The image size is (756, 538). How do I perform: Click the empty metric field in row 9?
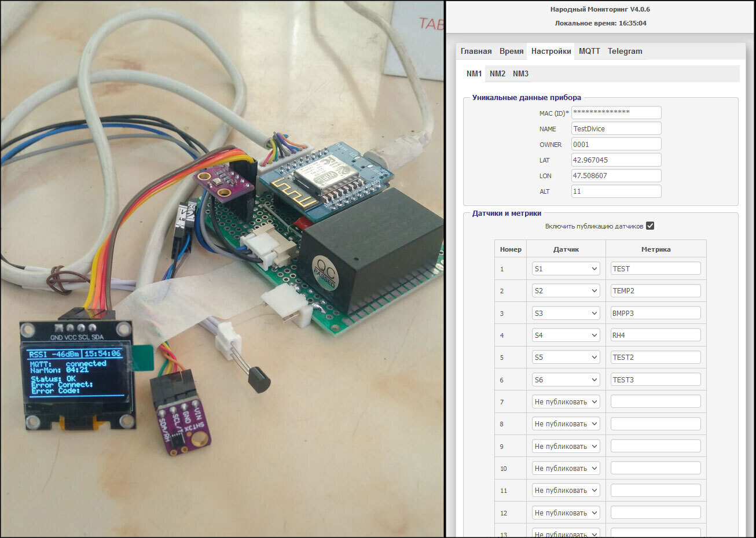655,446
